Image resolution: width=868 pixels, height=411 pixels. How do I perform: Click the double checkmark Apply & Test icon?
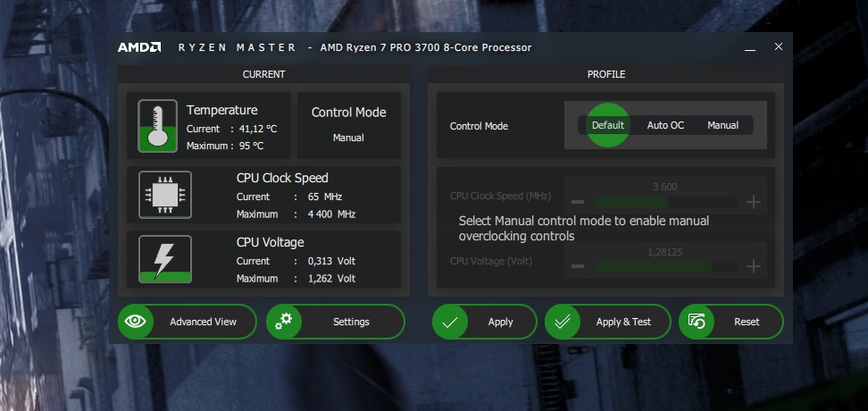[x=563, y=322]
